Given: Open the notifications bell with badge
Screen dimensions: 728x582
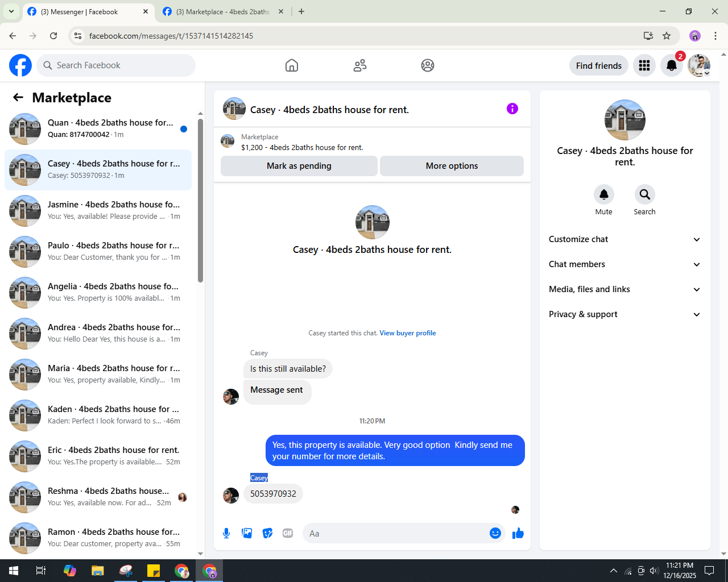Looking at the screenshot, I should pyautogui.click(x=672, y=65).
